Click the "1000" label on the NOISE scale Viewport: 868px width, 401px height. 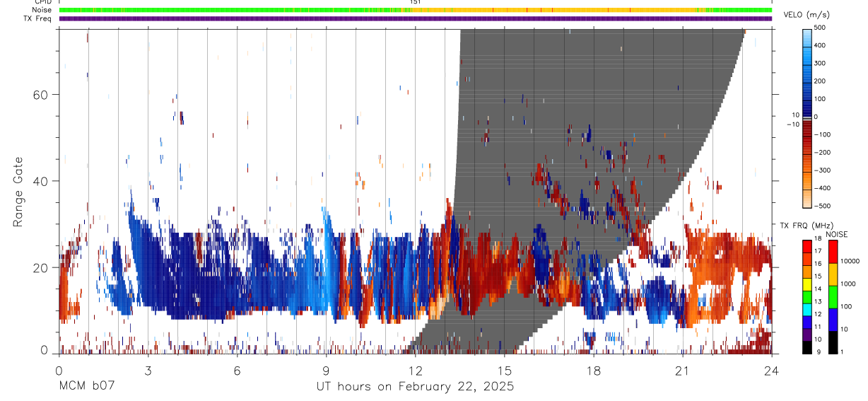point(848,284)
